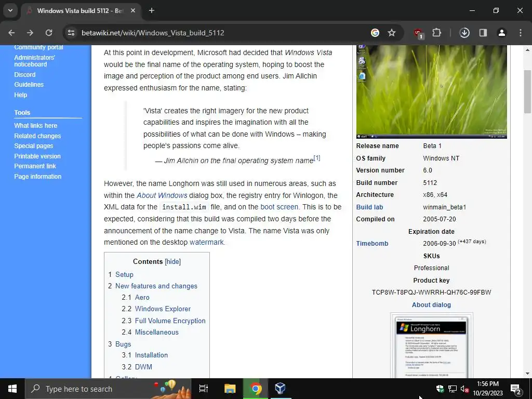Open Windows Security tray icon

(x=440, y=389)
